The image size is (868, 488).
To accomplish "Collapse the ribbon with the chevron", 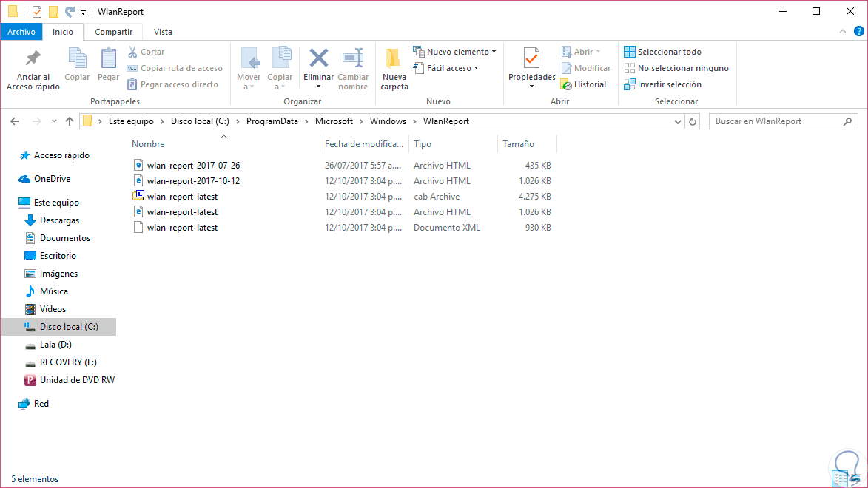I will (x=843, y=32).
